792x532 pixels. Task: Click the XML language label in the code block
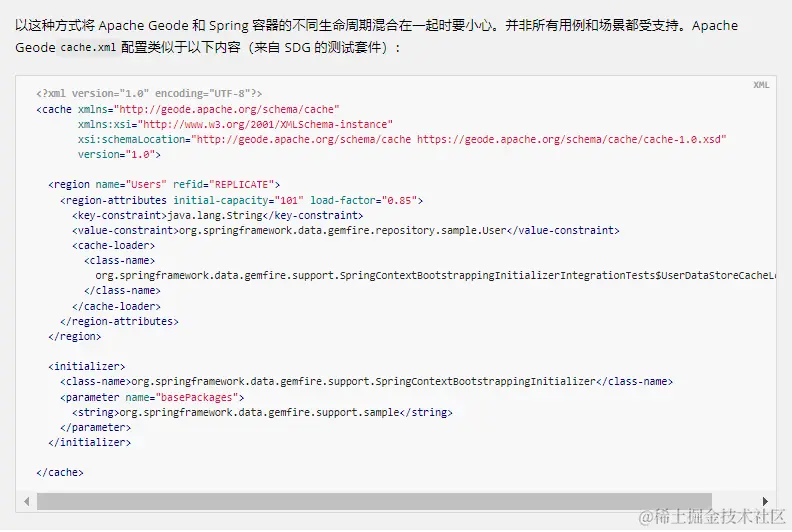pos(761,85)
